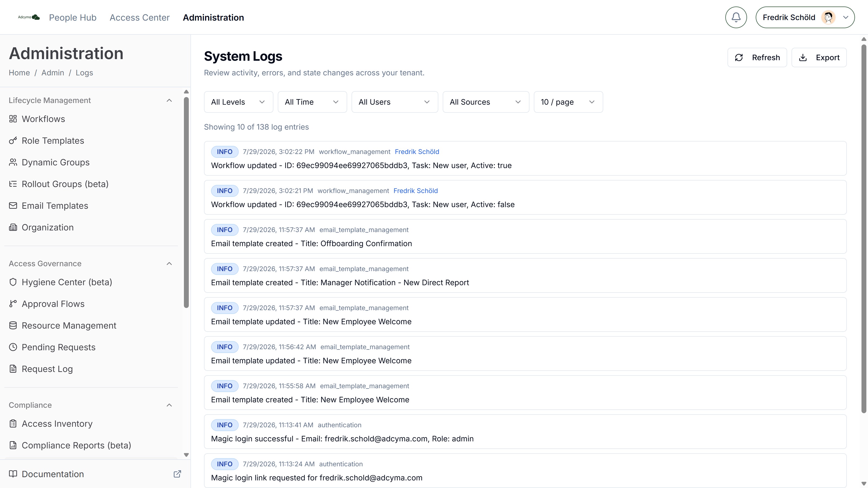Click the sidebar scroll down arrow
Viewport: 868px width, 488px height.
point(186,455)
